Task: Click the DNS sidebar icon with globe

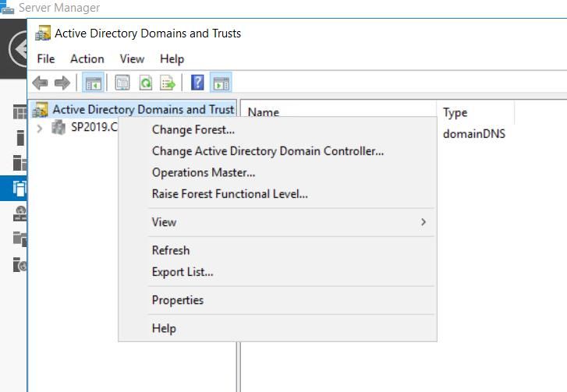Action: pyautogui.click(x=20, y=214)
